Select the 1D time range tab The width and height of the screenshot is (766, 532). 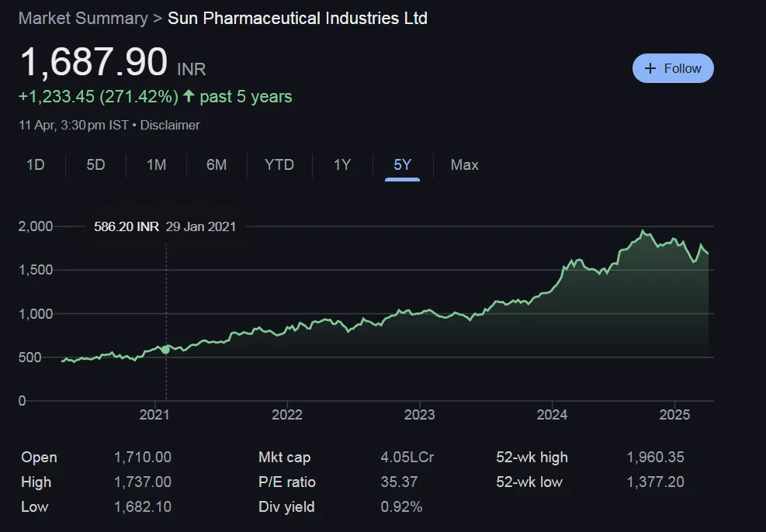35,164
